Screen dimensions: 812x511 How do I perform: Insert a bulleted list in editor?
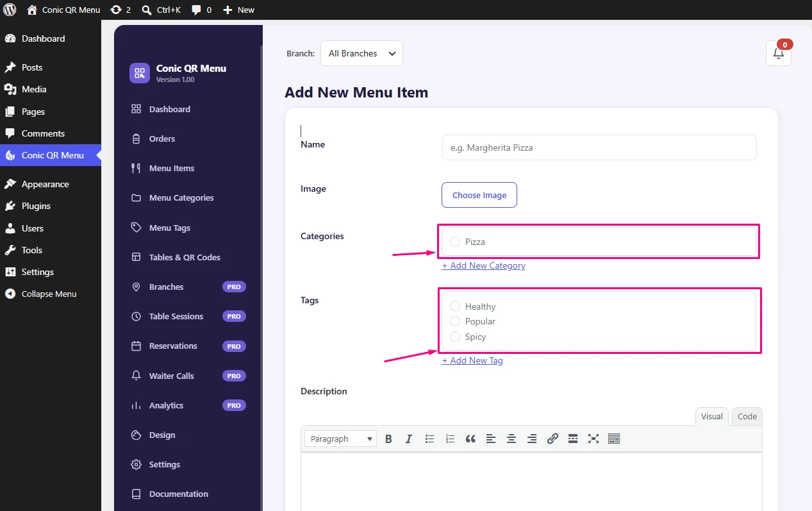429,439
